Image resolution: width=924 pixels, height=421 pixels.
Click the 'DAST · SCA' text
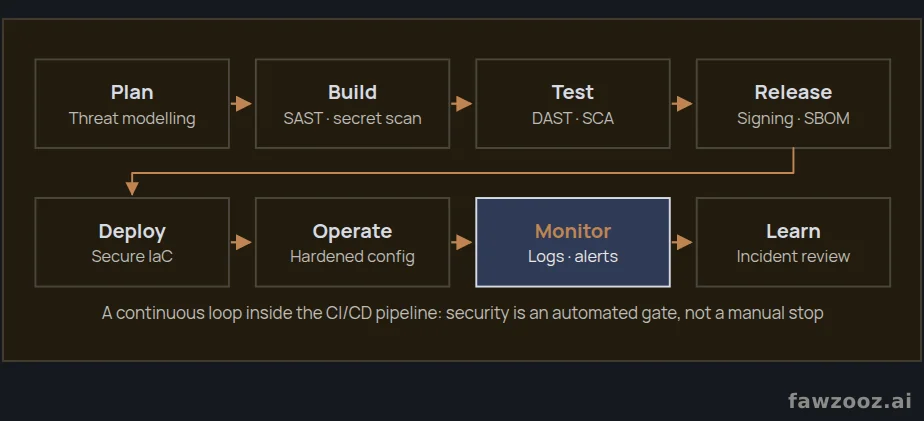(573, 119)
